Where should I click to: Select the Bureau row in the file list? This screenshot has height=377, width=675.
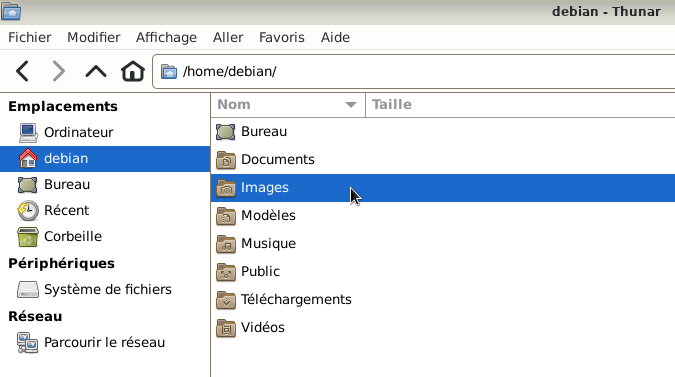point(443,132)
